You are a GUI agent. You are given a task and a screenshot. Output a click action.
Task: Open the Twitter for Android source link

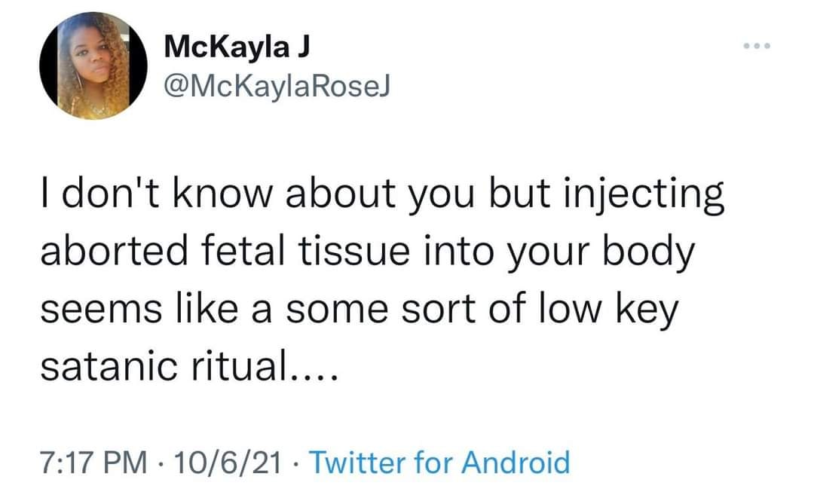click(439, 461)
